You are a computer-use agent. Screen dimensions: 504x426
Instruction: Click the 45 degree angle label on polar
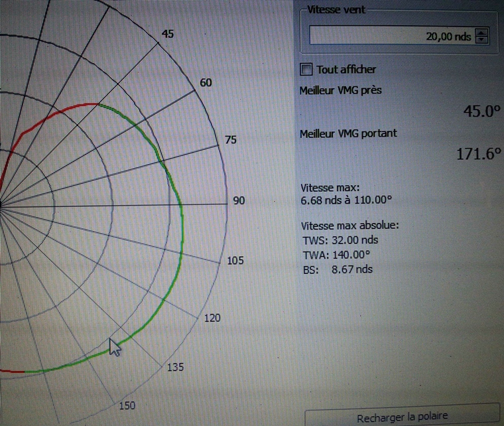(168, 34)
